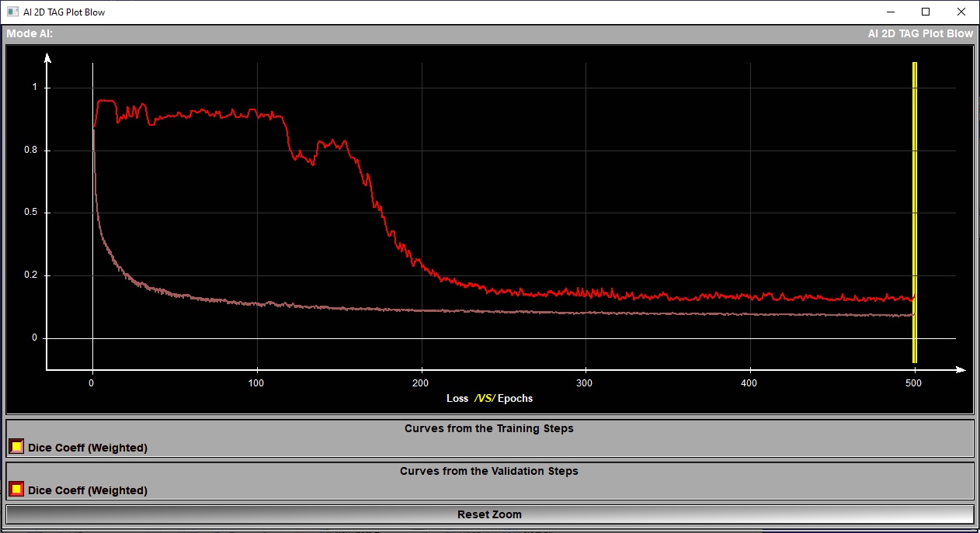Click the 'AI 2D TAG Plot Blow' panel title

(x=920, y=33)
